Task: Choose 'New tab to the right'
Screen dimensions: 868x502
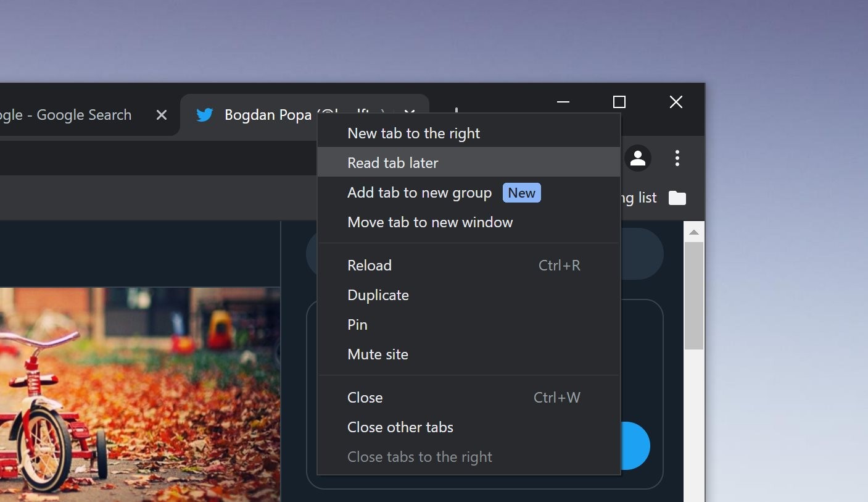Action: [413, 133]
